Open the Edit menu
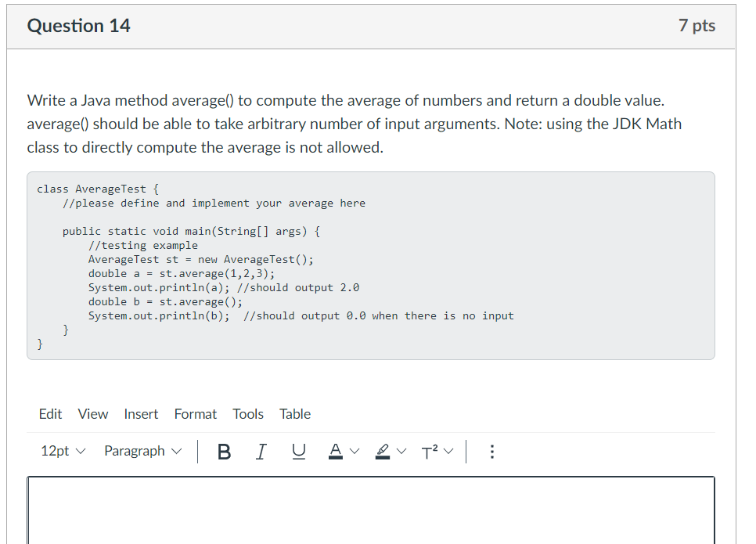The image size is (756, 544). [x=50, y=414]
